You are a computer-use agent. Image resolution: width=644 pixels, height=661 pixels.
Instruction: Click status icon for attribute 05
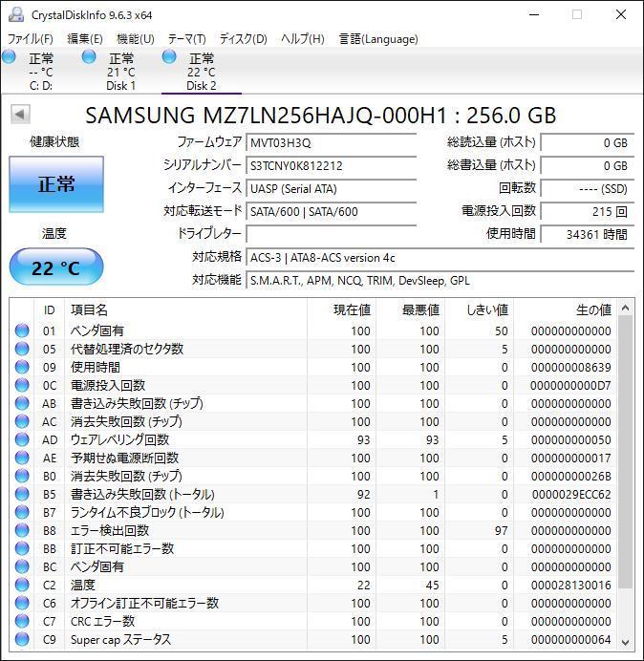tap(22, 349)
